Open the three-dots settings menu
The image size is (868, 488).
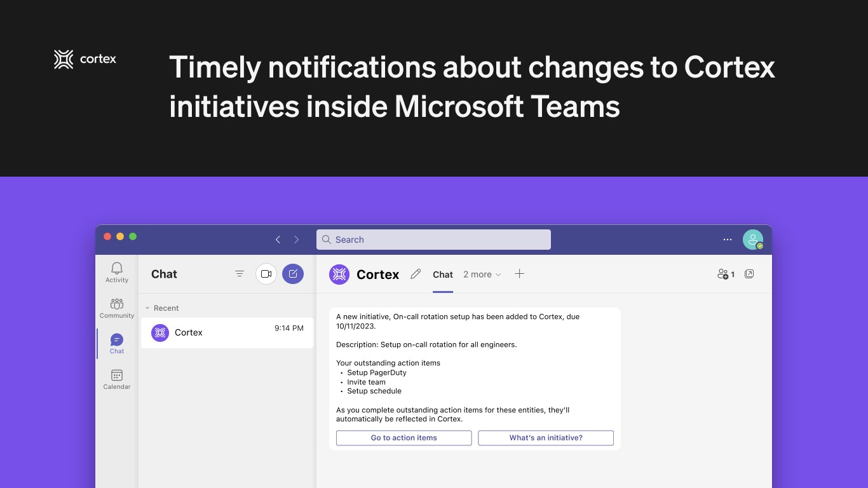(728, 240)
